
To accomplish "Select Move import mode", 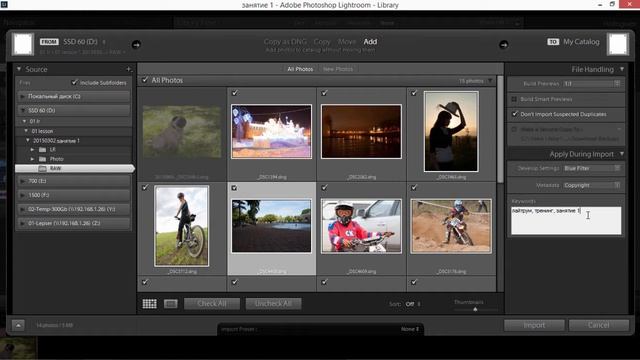I will 347,42.
